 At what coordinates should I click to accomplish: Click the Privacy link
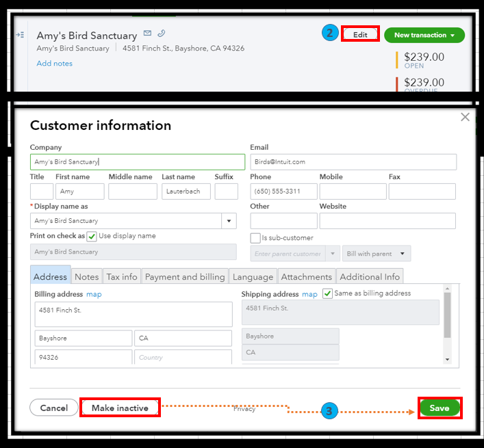coord(244,409)
